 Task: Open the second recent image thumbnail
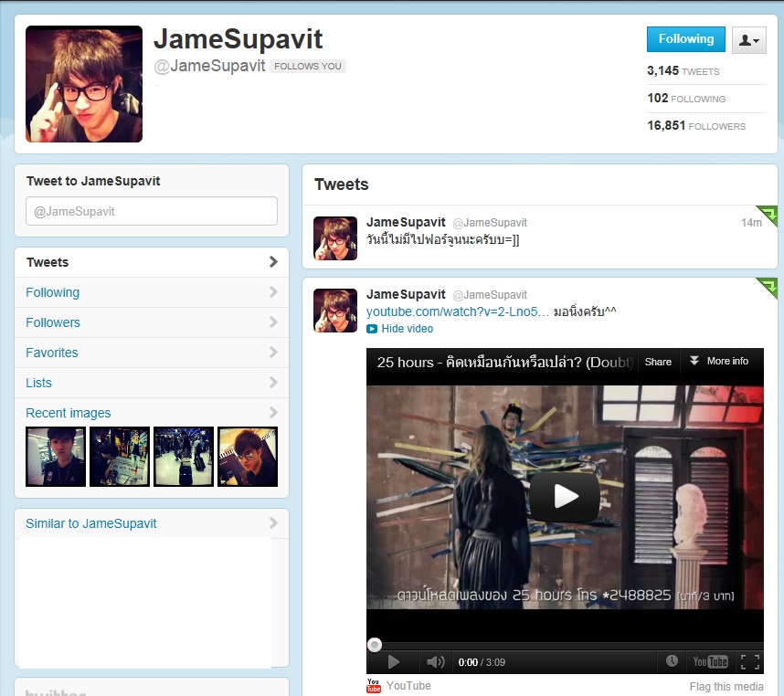[x=120, y=457]
